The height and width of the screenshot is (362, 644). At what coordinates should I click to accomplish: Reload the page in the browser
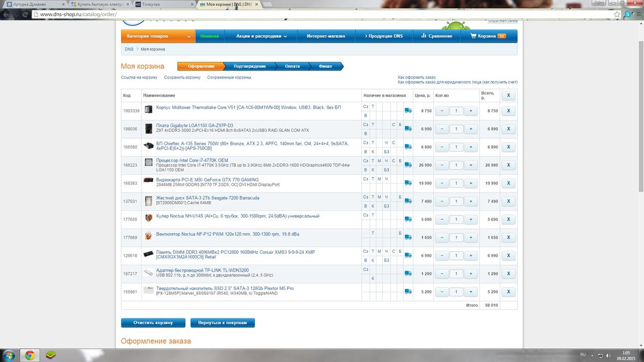[25, 14]
